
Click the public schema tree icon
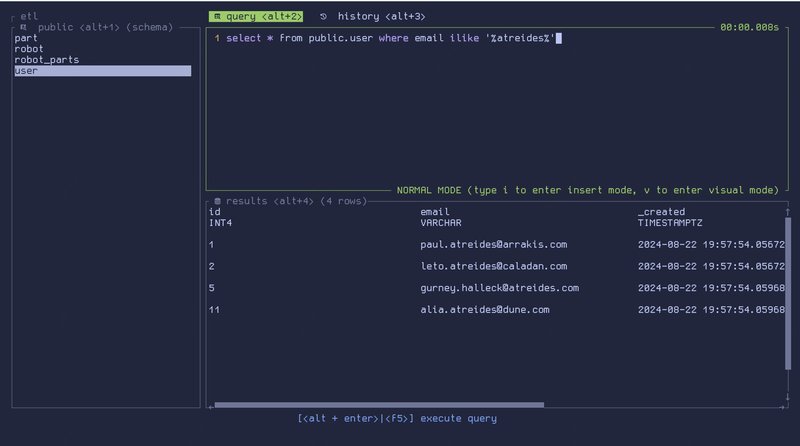point(23,27)
